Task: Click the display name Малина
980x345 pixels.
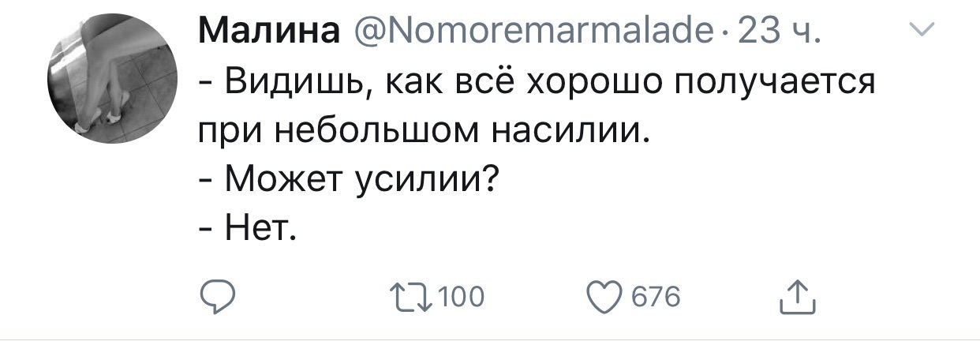Action: (269, 34)
